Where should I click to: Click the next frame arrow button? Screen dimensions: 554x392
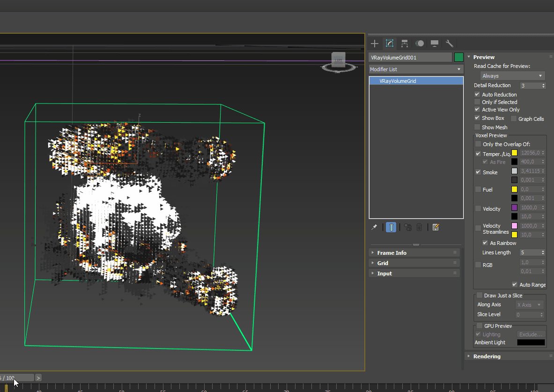pos(38,377)
